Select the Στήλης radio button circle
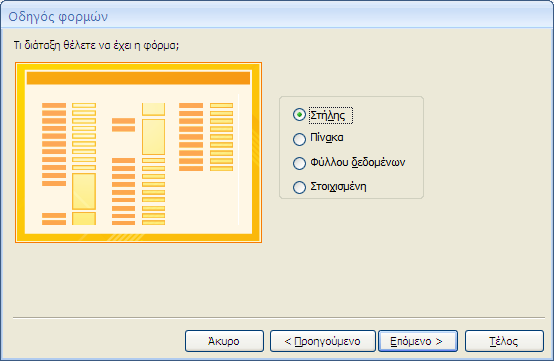Viewport: 554px width, 361px height. point(299,115)
